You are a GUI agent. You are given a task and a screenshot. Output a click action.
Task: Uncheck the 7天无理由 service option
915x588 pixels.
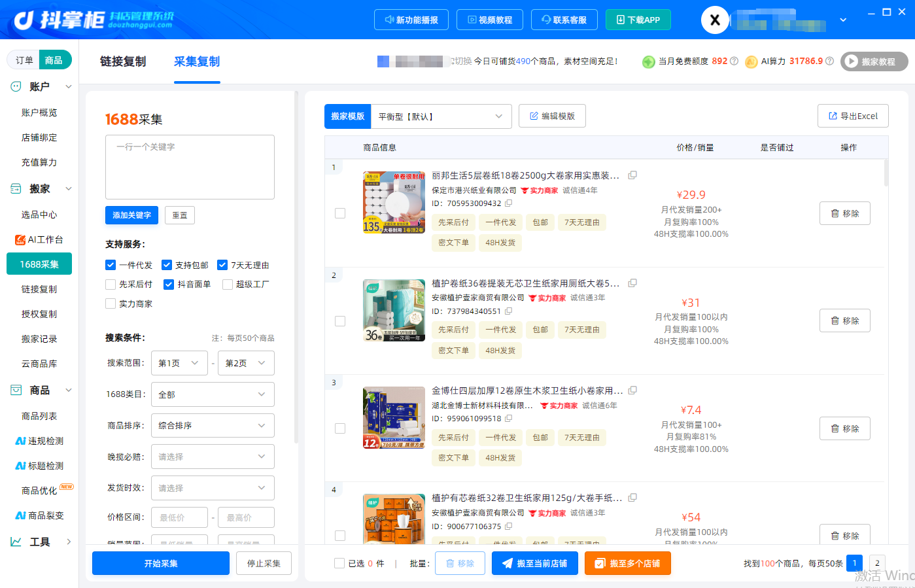pos(222,265)
